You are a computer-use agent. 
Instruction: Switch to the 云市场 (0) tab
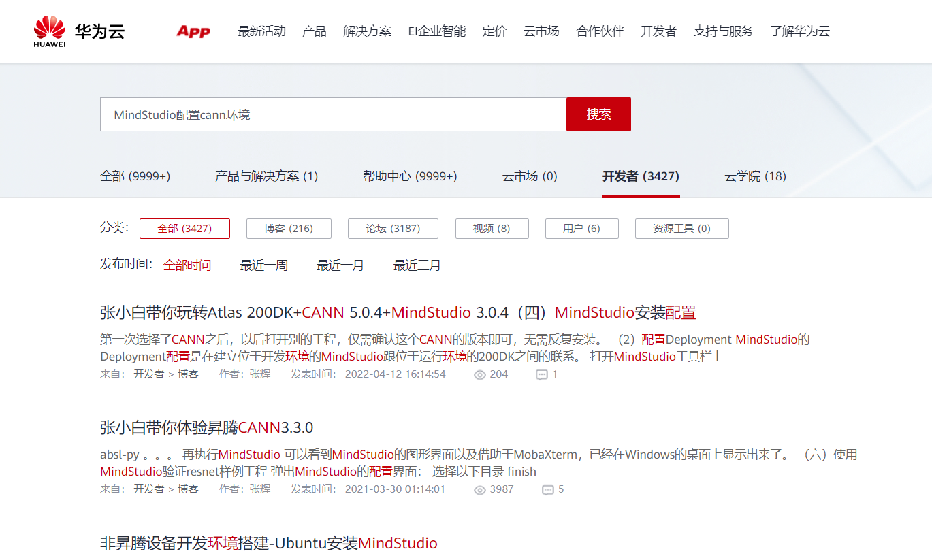tap(530, 176)
